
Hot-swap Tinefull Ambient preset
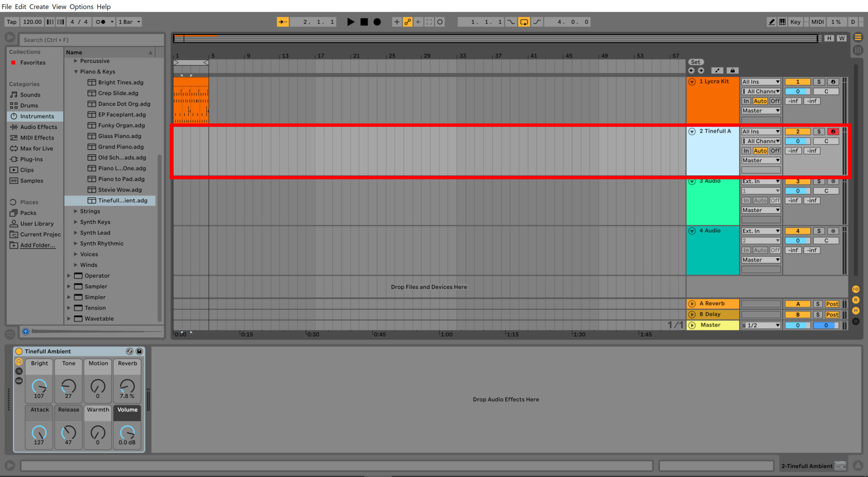(130, 351)
